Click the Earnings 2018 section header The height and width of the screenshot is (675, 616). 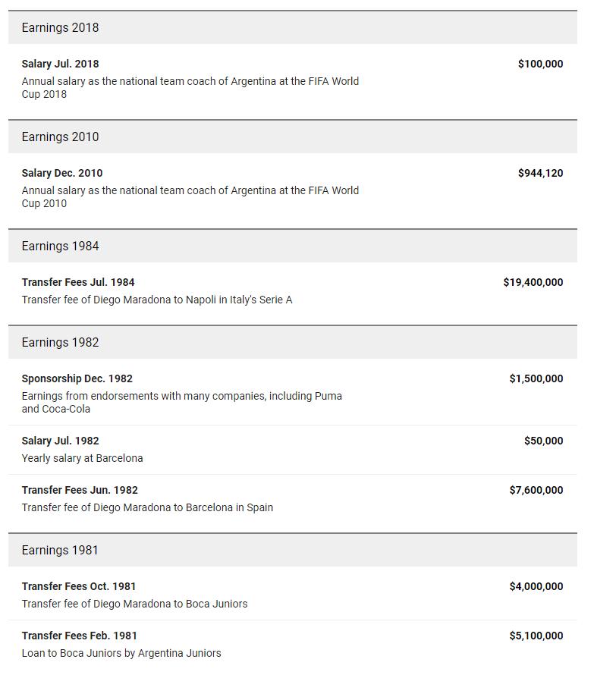tap(60, 28)
